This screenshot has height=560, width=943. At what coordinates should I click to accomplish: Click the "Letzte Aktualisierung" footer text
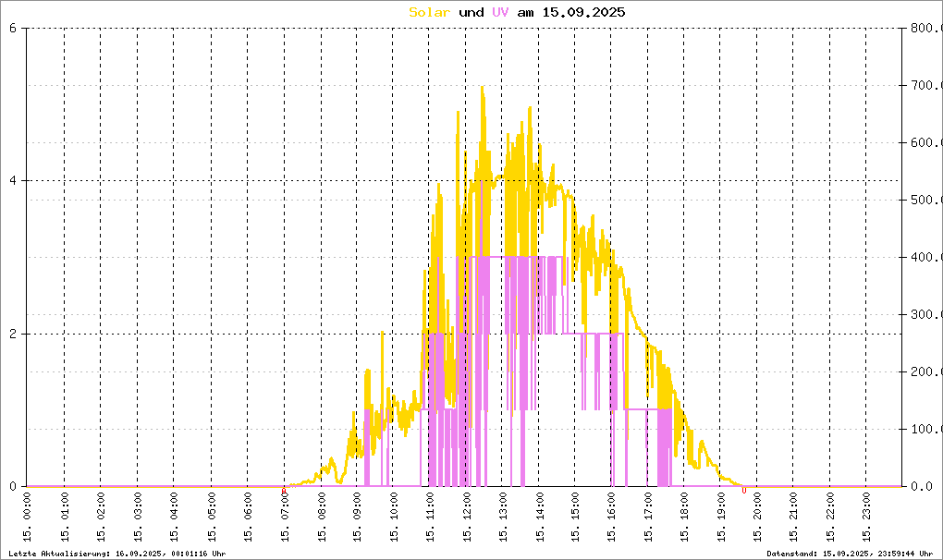coord(117,554)
